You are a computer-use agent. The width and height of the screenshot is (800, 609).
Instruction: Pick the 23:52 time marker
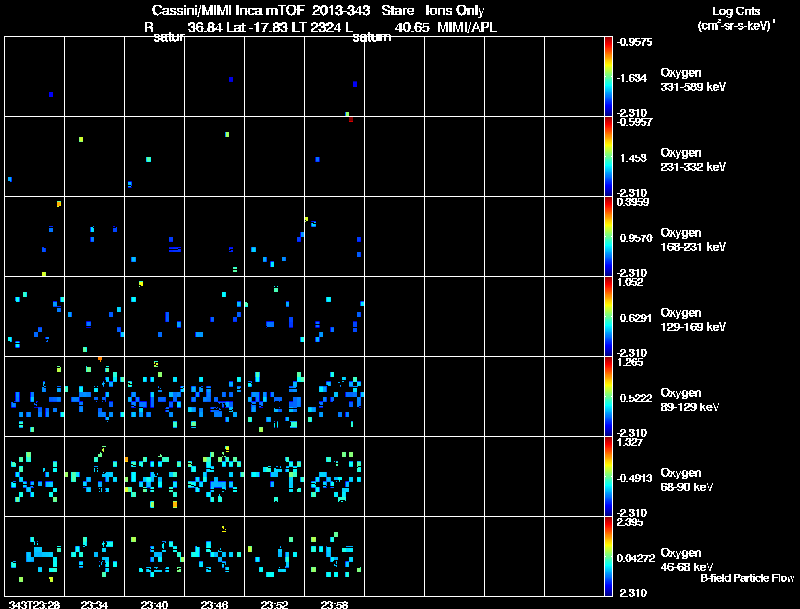(x=274, y=604)
